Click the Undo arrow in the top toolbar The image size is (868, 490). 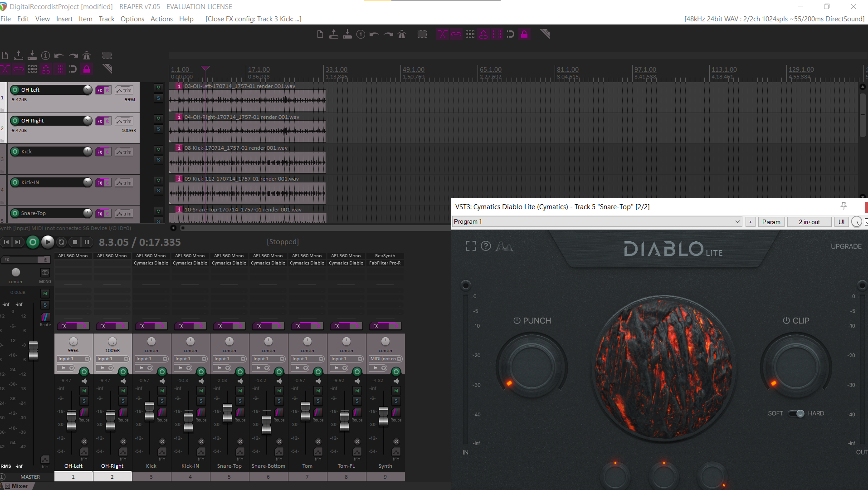coord(375,34)
